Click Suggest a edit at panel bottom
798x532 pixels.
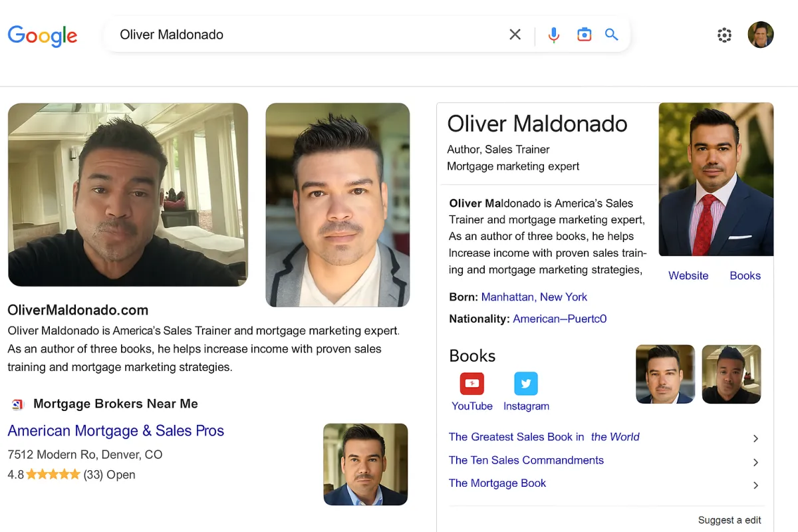729,519
